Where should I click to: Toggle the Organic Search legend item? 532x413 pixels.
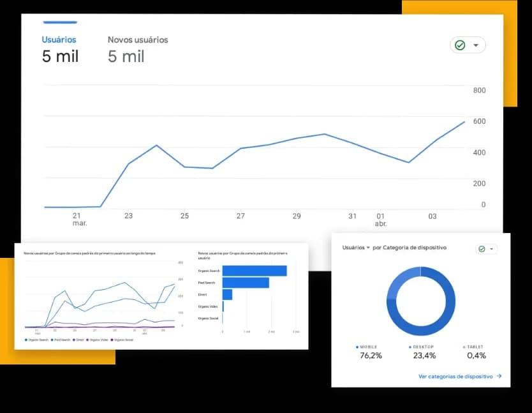35,340
